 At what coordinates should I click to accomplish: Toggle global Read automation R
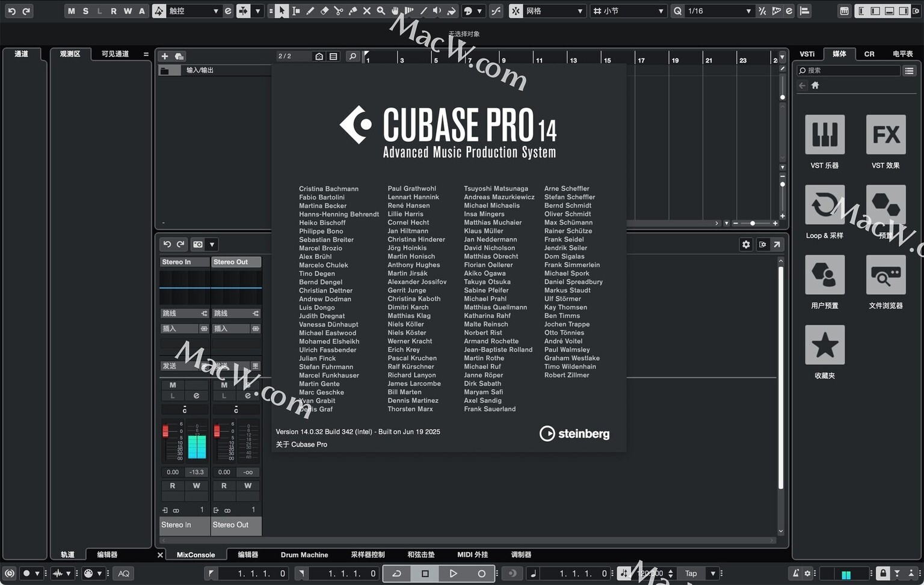pos(113,11)
